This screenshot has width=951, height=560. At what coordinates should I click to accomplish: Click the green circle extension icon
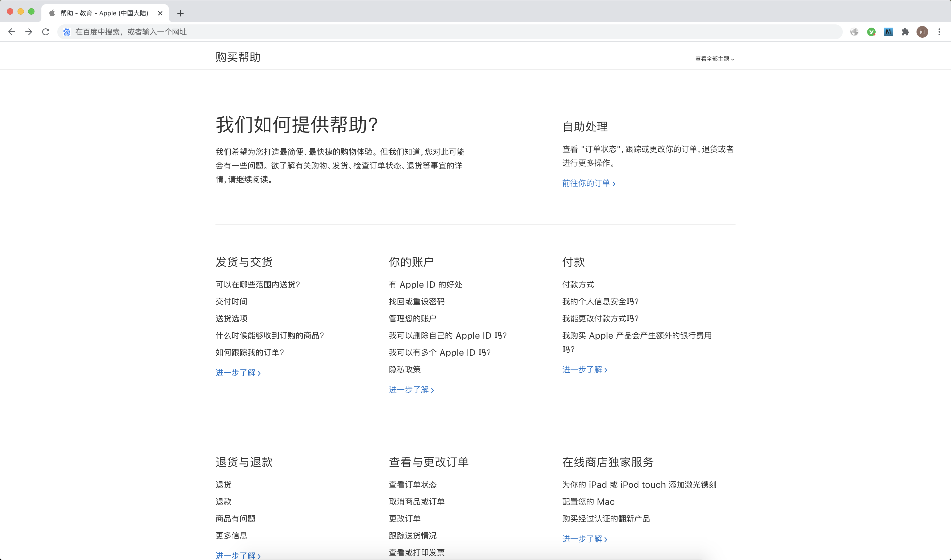(x=871, y=32)
